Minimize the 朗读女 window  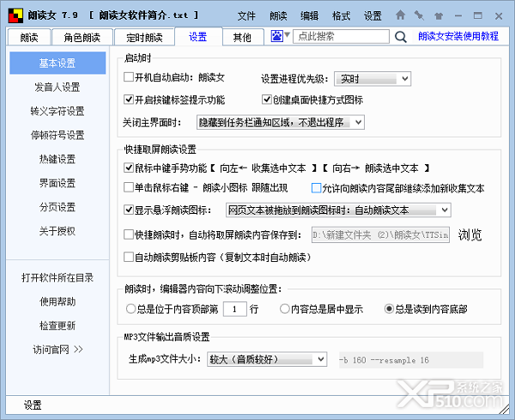pos(459,15)
